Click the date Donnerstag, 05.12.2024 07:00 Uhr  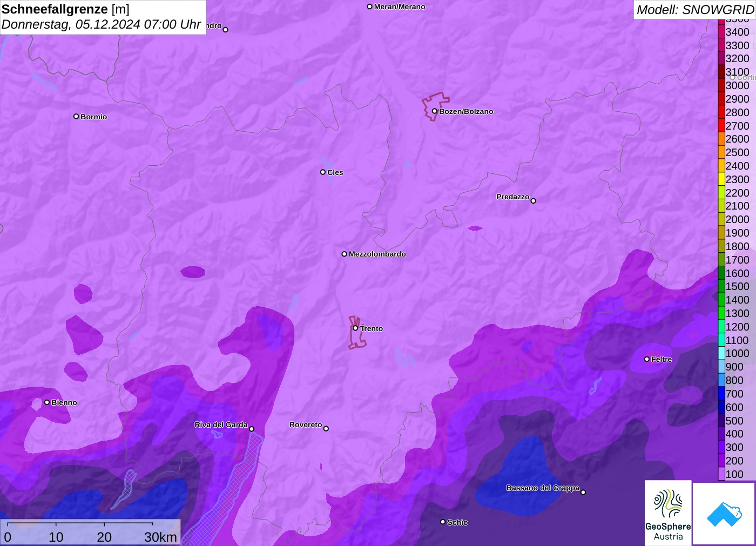(x=102, y=24)
